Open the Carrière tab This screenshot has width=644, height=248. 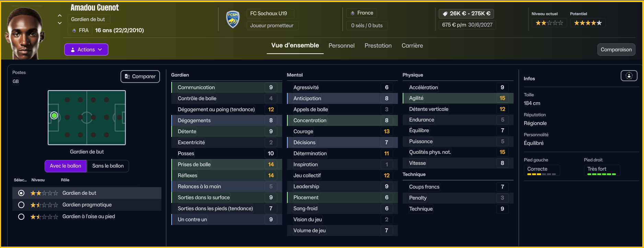(x=412, y=46)
